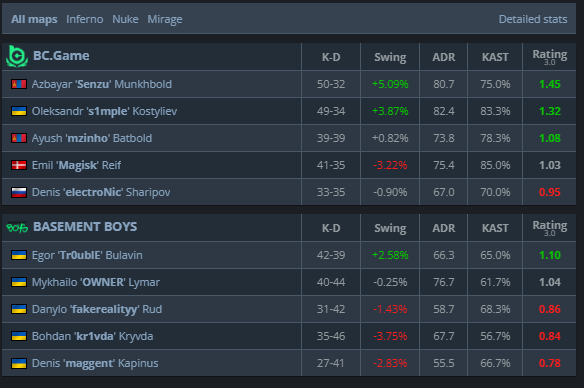The image size is (584, 388).
Task: Click the Danish flag next to Magisk
Action: pos(19,165)
